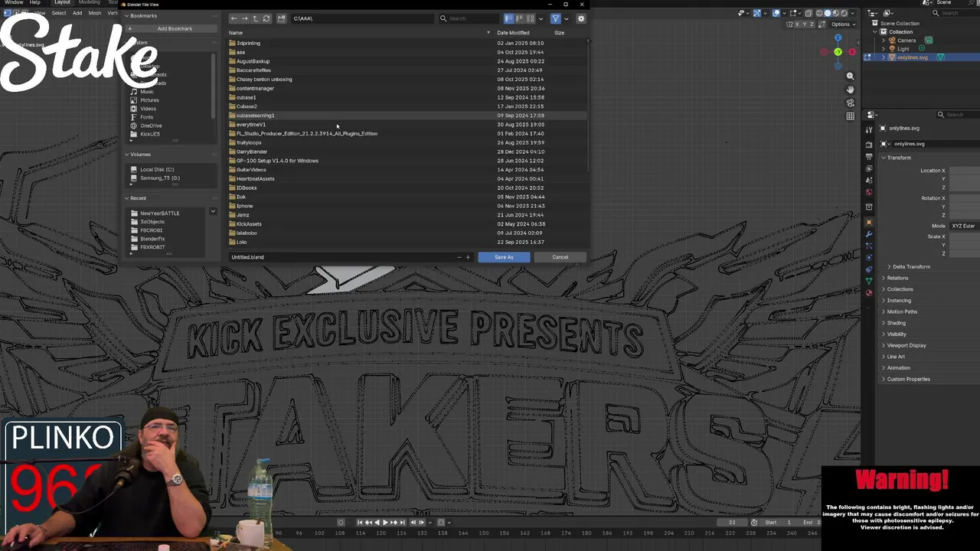The height and width of the screenshot is (551, 980).
Task: Click the Cancel button
Action: click(x=560, y=257)
